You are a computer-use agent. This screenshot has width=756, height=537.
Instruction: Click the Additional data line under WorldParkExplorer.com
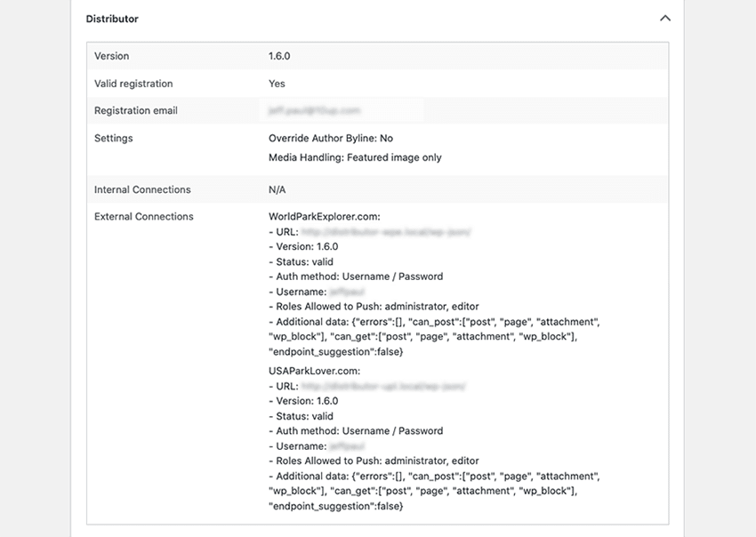pos(434,322)
